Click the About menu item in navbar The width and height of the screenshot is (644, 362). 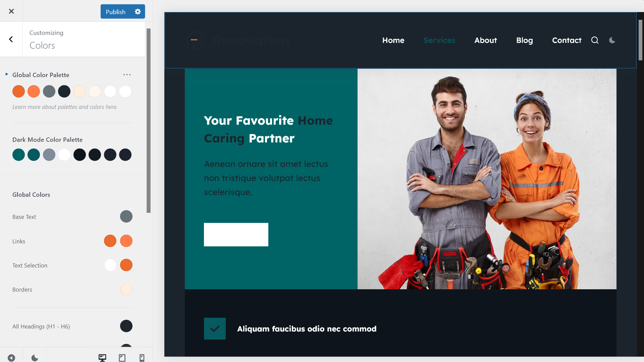point(485,40)
